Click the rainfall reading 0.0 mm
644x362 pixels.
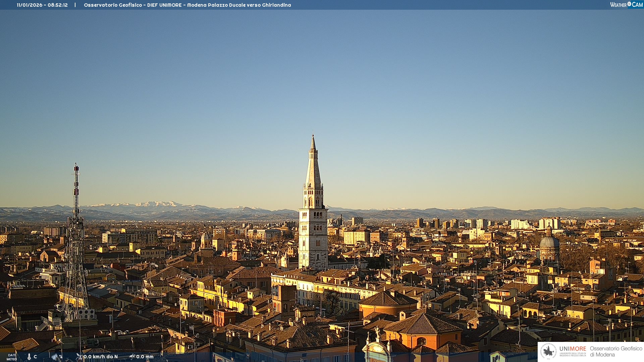click(x=145, y=357)
